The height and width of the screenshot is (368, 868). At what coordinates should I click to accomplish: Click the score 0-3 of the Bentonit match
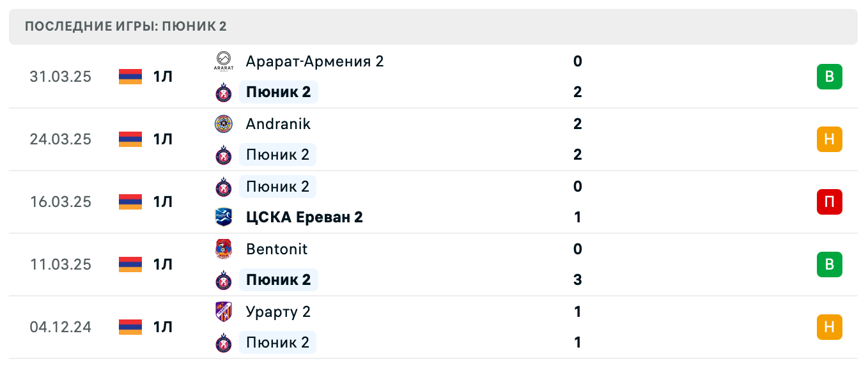[x=577, y=264]
